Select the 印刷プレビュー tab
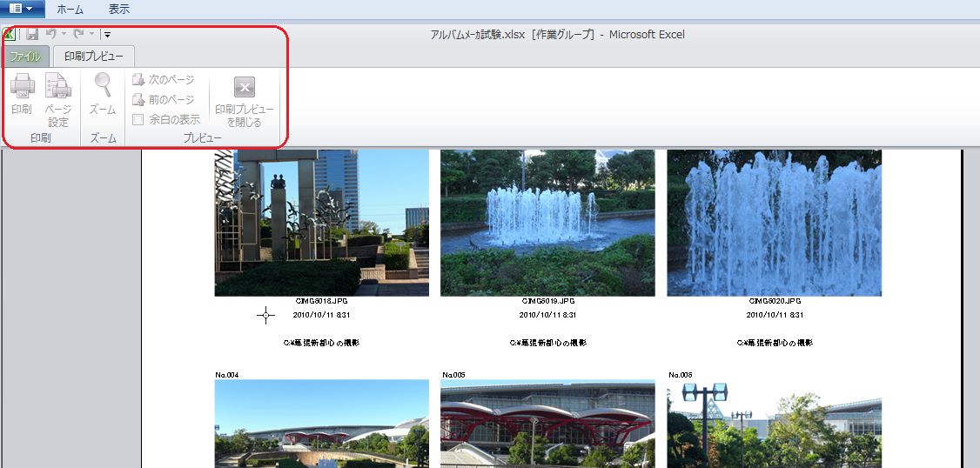Image resolution: width=980 pixels, height=468 pixels. pyautogui.click(x=94, y=57)
